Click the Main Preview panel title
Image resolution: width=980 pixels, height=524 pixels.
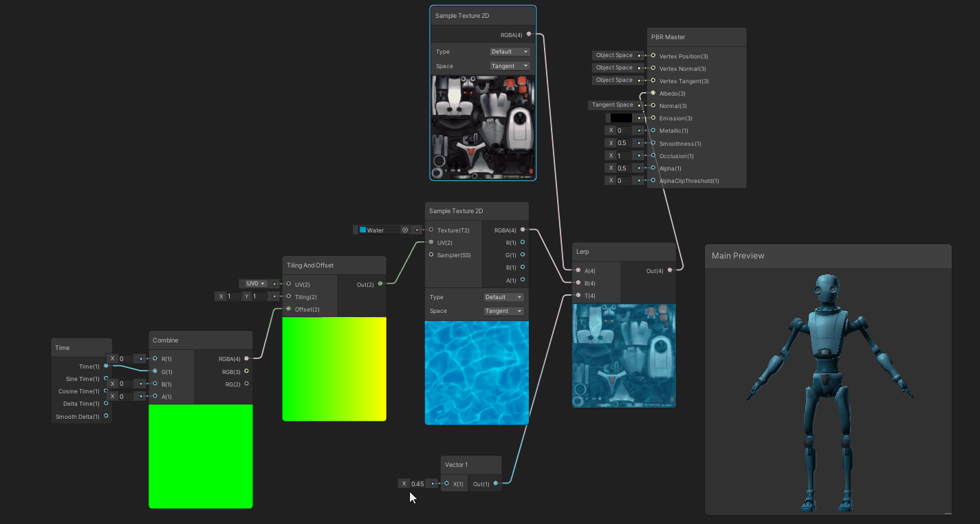click(x=738, y=256)
